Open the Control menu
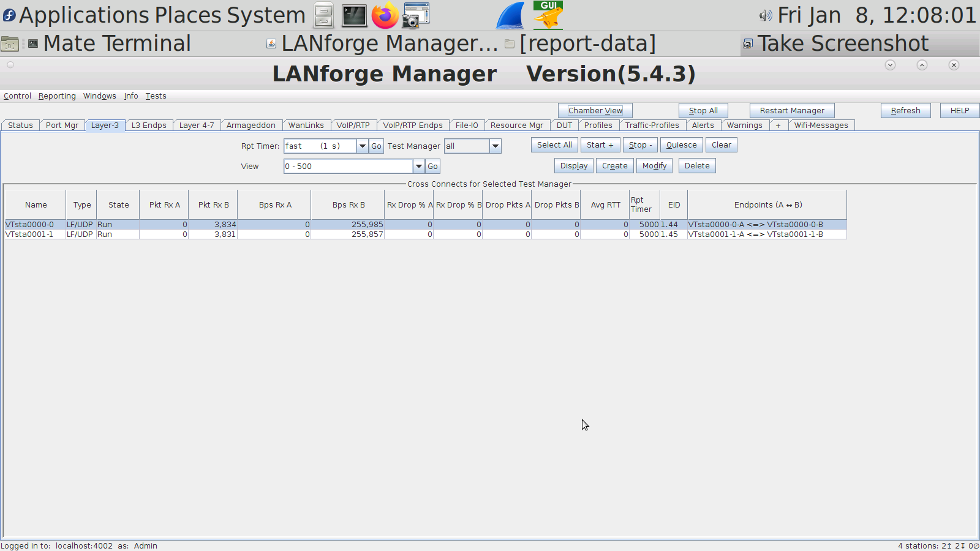The image size is (980, 551). [x=17, y=96]
